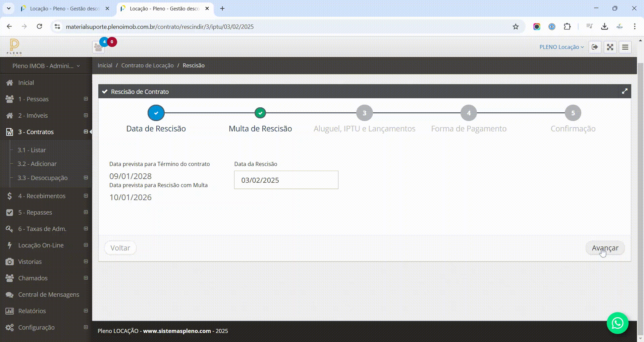
Task: Toggle the fullscreen arrows icon in header
Action: tap(610, 47)
